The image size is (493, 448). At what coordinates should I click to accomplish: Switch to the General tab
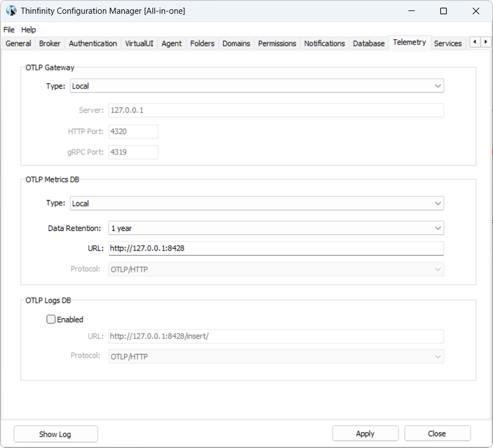coord(18,43)
